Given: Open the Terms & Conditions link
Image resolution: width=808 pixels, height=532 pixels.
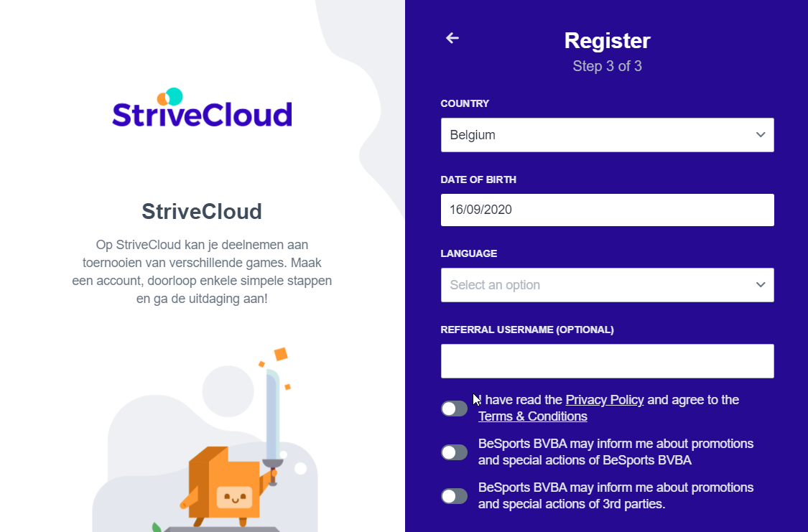Looking at the screenshot, I should (x=532, y=416).
